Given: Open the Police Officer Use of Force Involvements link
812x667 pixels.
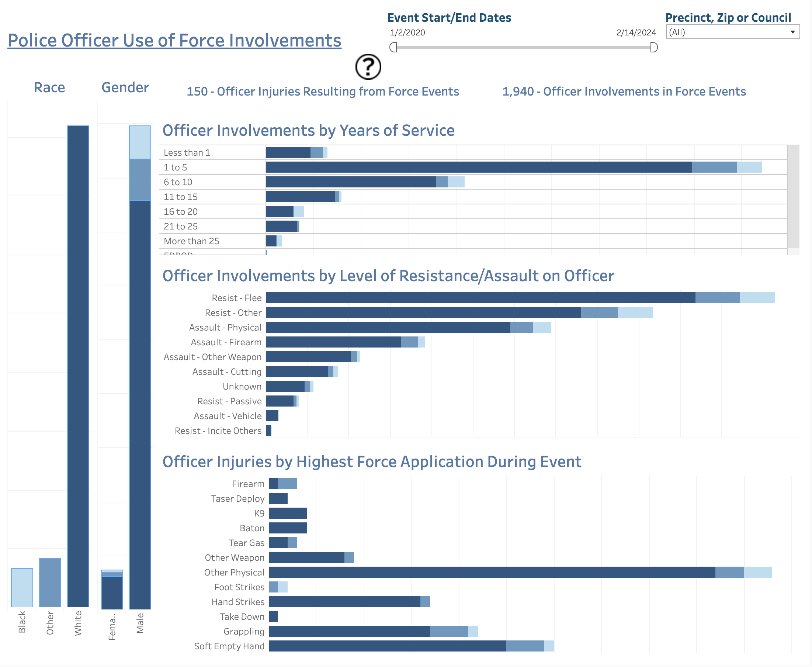Looking at the screenshot, I should pos(174,40).
